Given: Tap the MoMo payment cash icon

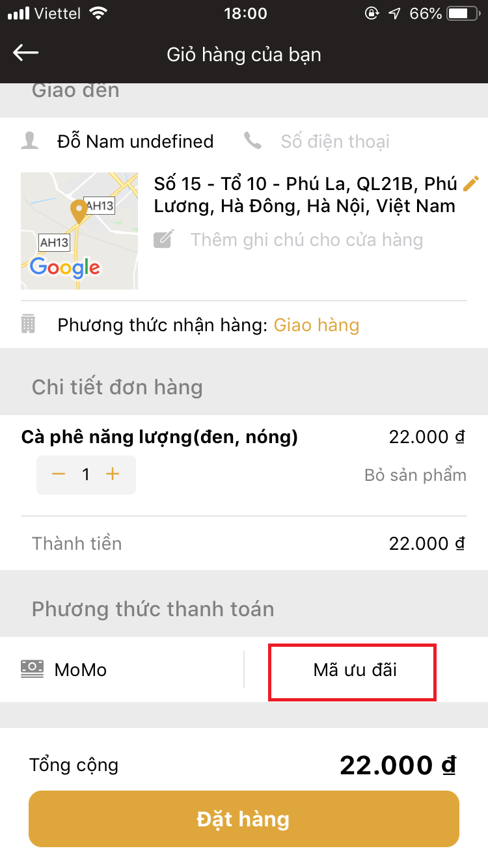Looking at the screenshot, I should click(x=33, y=669).
